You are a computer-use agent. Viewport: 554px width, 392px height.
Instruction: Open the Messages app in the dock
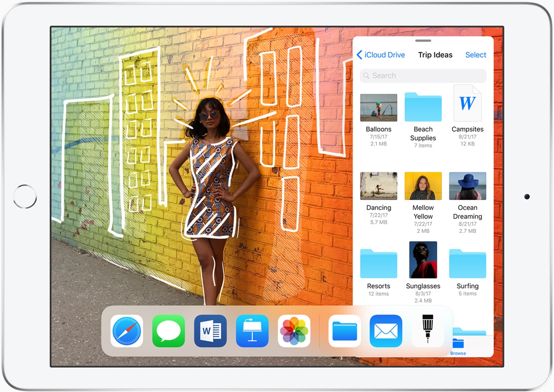point(168,330)
